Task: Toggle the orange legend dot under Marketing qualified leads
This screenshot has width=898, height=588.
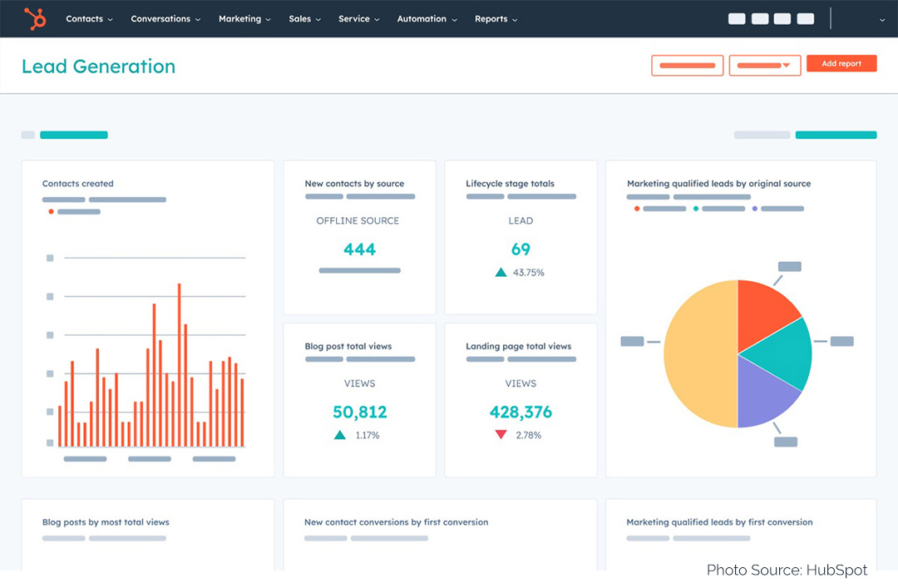Action: point(636,208)
